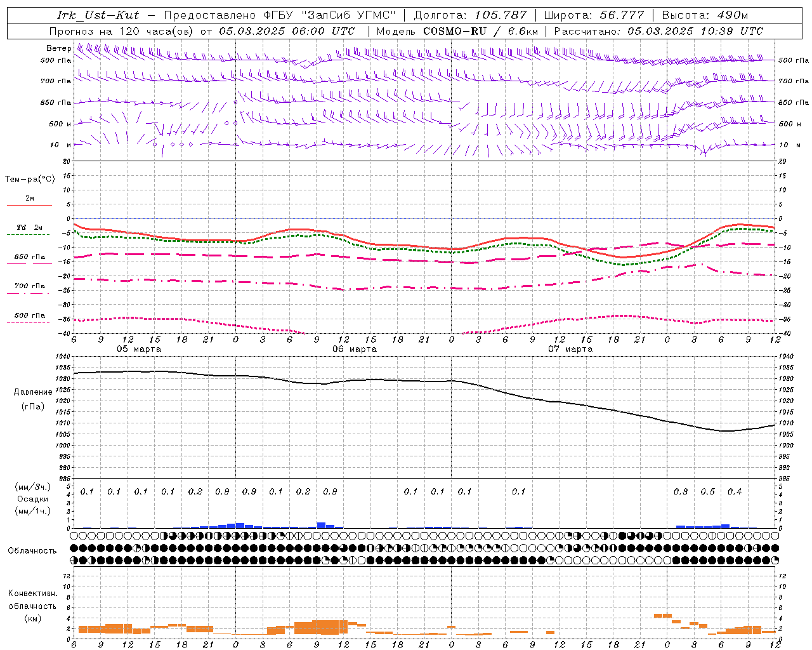Screen dimensions: 812x650
Task: Click the 985 tick on left pressure axis
Action: coord(65,479)
